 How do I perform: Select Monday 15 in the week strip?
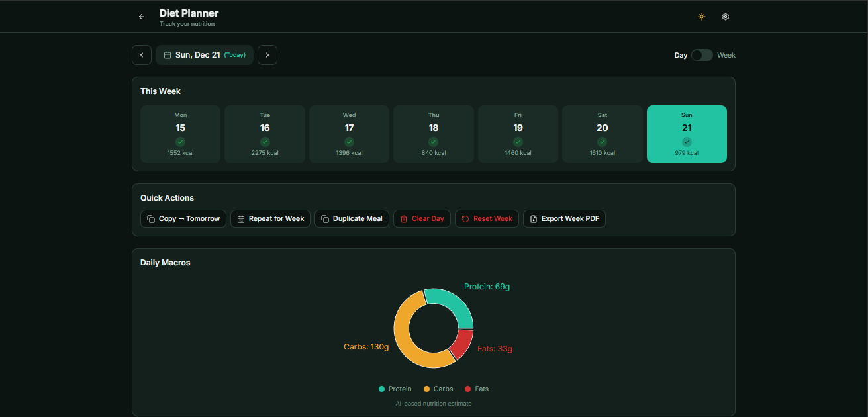180,132
